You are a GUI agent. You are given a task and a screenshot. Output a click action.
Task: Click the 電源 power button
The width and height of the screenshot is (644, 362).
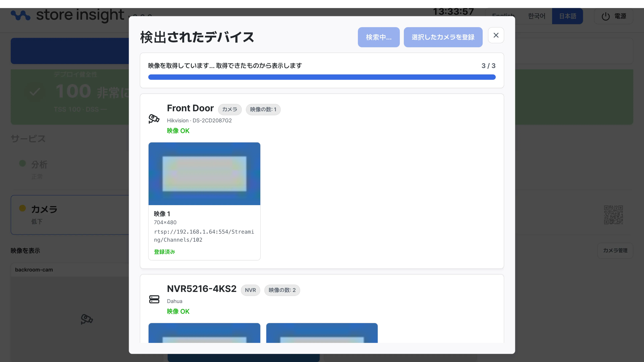click(613, 16)
